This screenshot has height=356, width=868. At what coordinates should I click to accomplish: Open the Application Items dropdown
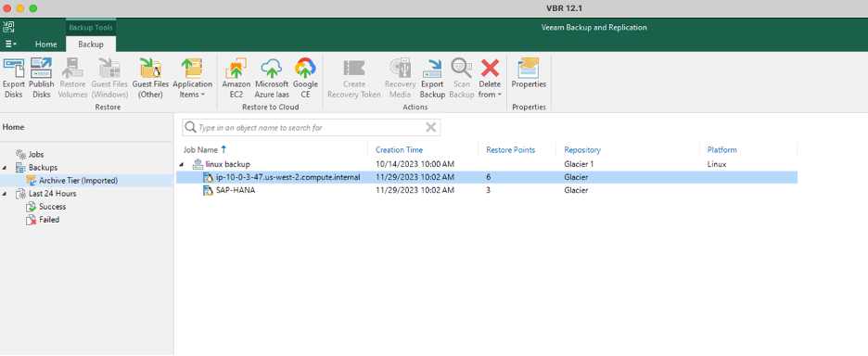pos(193,78)
